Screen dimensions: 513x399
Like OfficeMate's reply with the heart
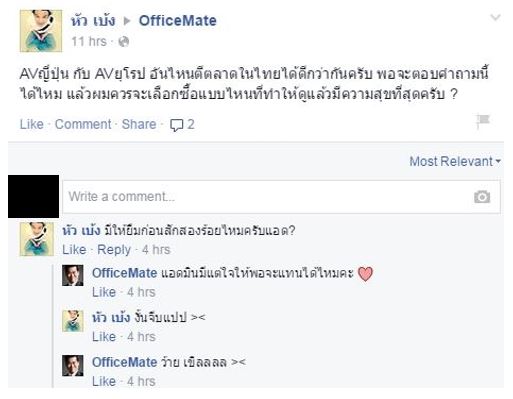104,292
